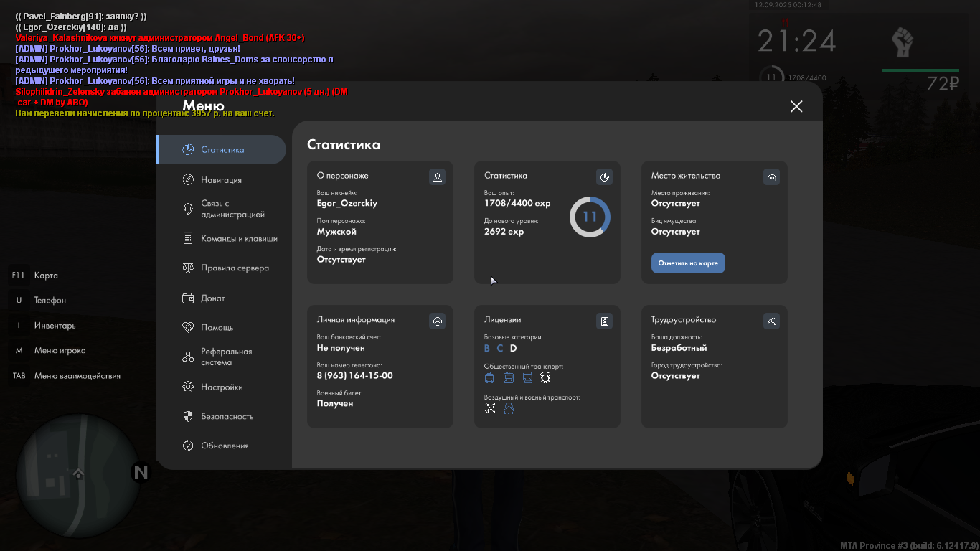
Task: Click the level 11 progress ring
Action: tap(590, 217)
